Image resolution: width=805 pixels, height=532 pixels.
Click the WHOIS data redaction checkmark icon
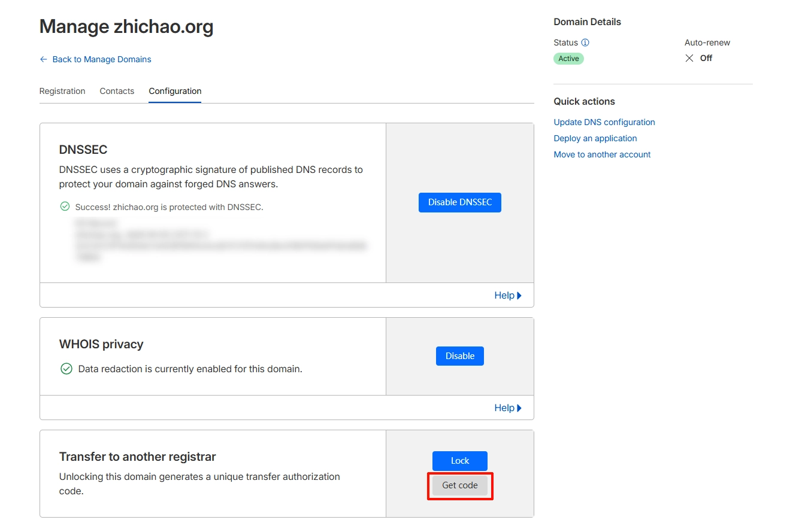click(66, 369)
